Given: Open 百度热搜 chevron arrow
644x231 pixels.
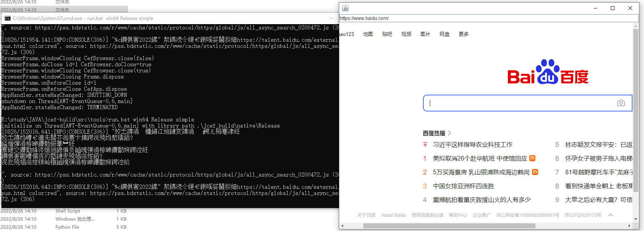Looking at the screenshot, I should coord(449,133).
